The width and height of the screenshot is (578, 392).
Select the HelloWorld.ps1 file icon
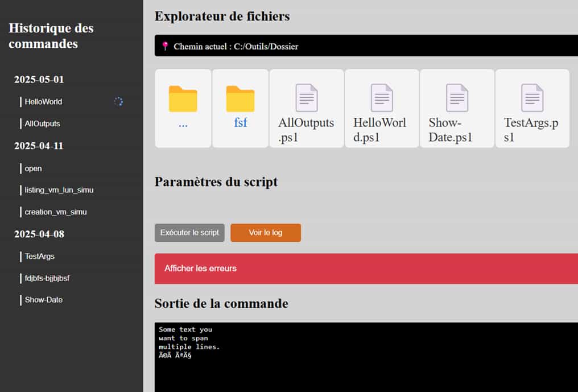(x=382, y=98)
